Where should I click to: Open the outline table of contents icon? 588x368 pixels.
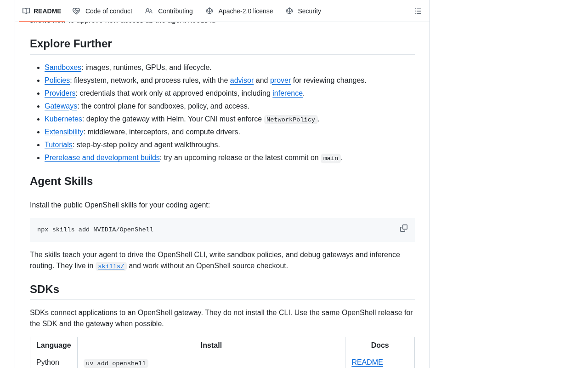click(418, 11)
